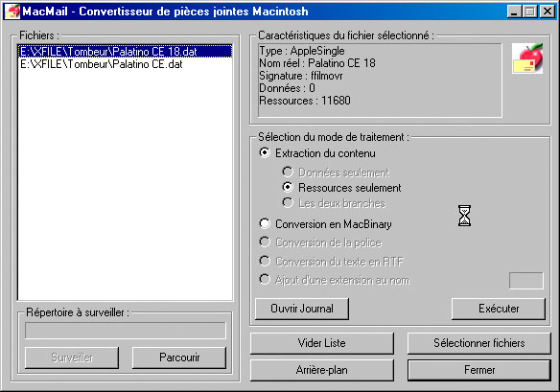This screenshot has height=392, width=560.
Task: Click the MacMail apple icon in title bar
Action: click(x=12, y=12)
